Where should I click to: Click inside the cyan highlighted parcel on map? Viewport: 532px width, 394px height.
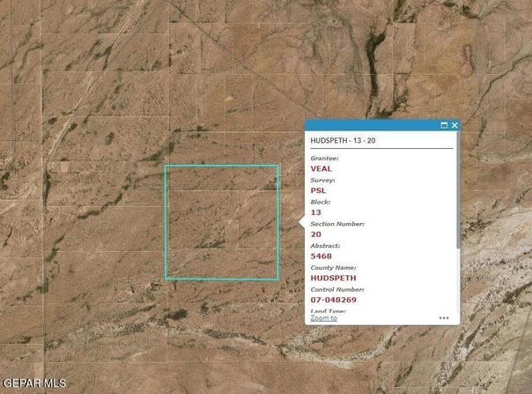click(222, 222)
